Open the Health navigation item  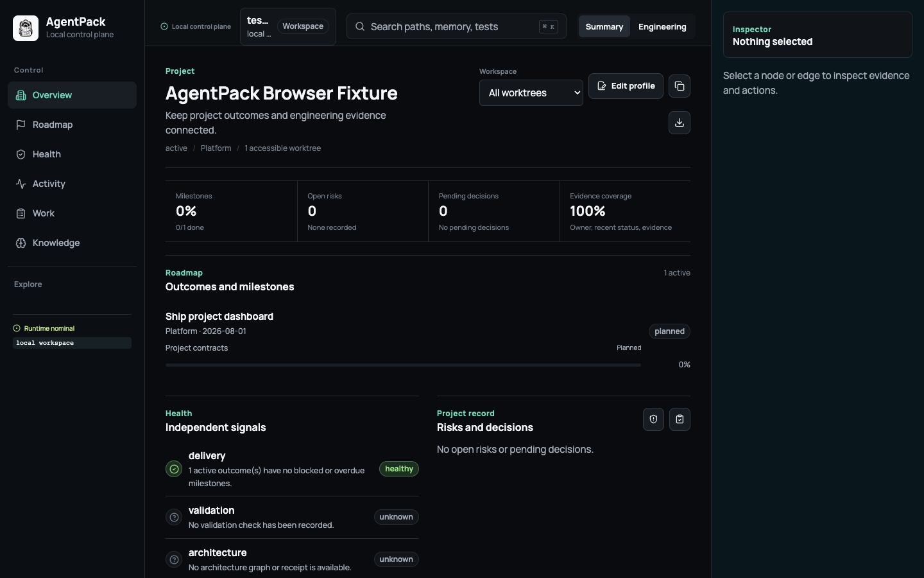72,154
